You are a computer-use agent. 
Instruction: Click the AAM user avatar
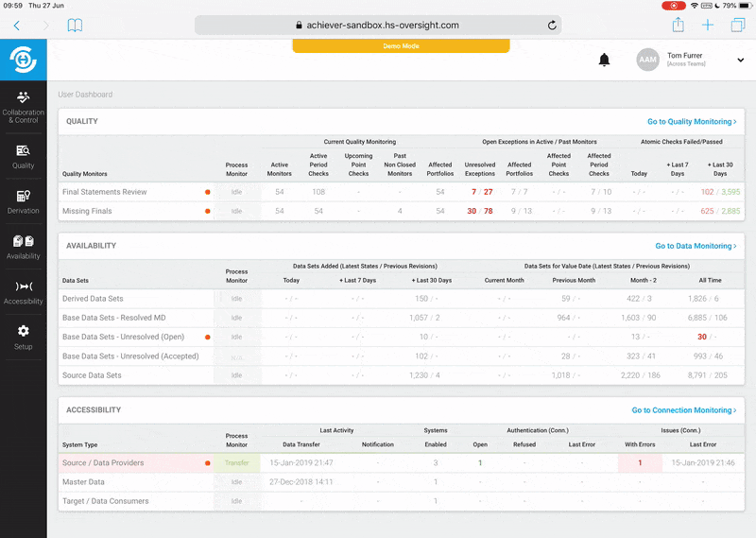point(647,61)
